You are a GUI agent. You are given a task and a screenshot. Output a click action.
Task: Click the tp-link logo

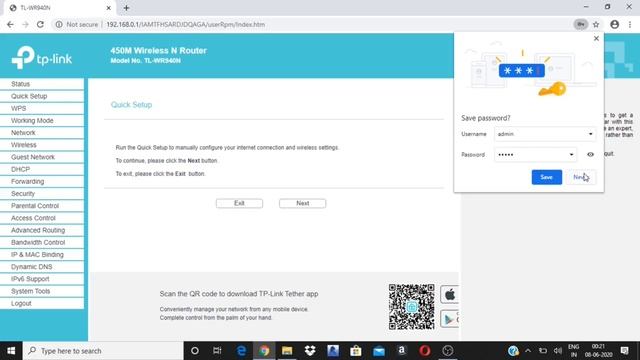[42, 58]
